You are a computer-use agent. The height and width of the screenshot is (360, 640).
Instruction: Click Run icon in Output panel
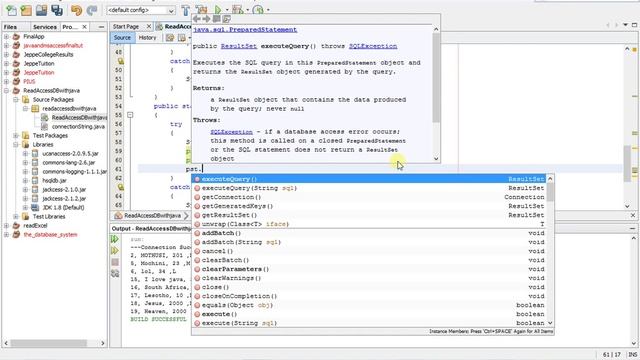[115, 239]
